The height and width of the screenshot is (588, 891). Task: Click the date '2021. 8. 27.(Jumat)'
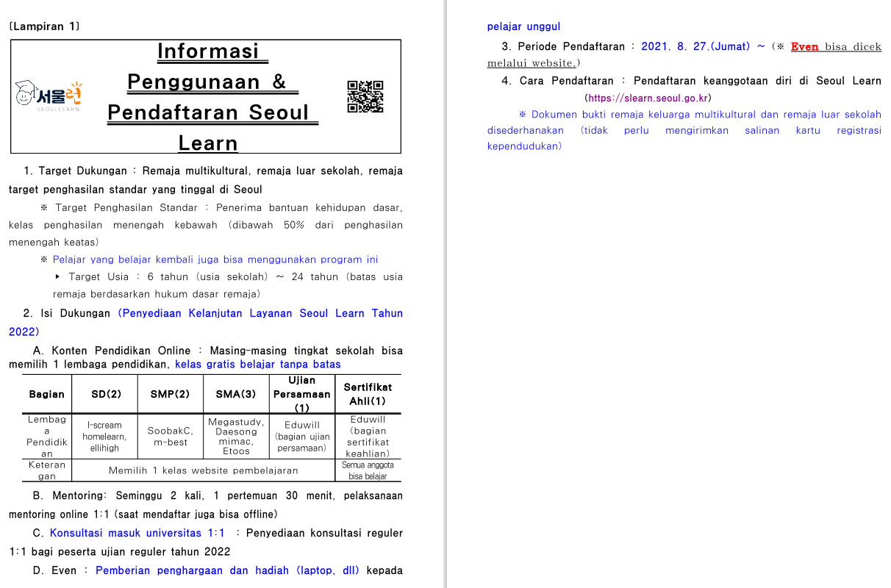click(695, 46)
